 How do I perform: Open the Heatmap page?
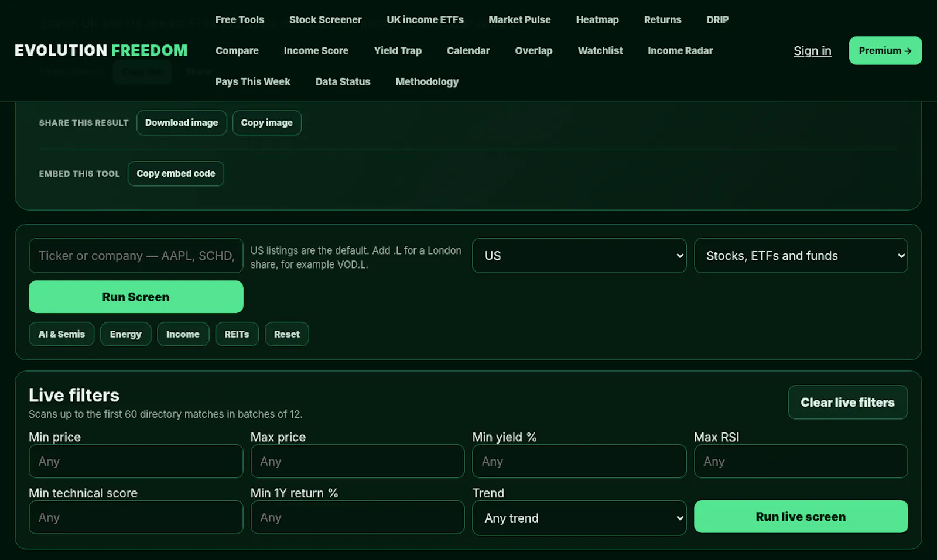(x=597, y=20)
